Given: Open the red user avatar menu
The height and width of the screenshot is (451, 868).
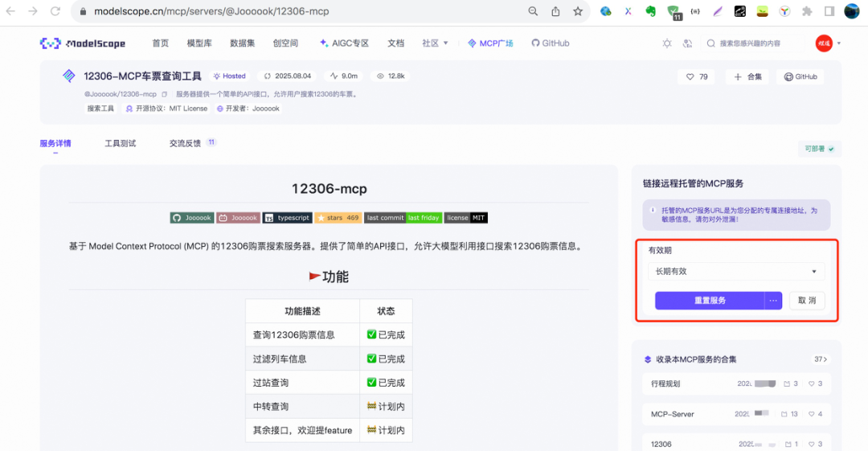Looking at the screenshot, I should (824, 43).
